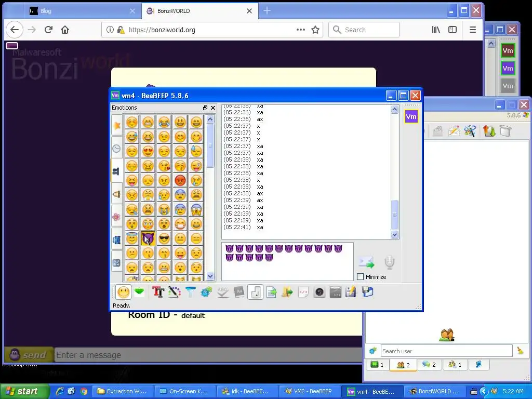This screenshot has height=399, width=532.
Task: Open On-Screen Keyboard taskbar item
Action: click(x=184, y=391)
